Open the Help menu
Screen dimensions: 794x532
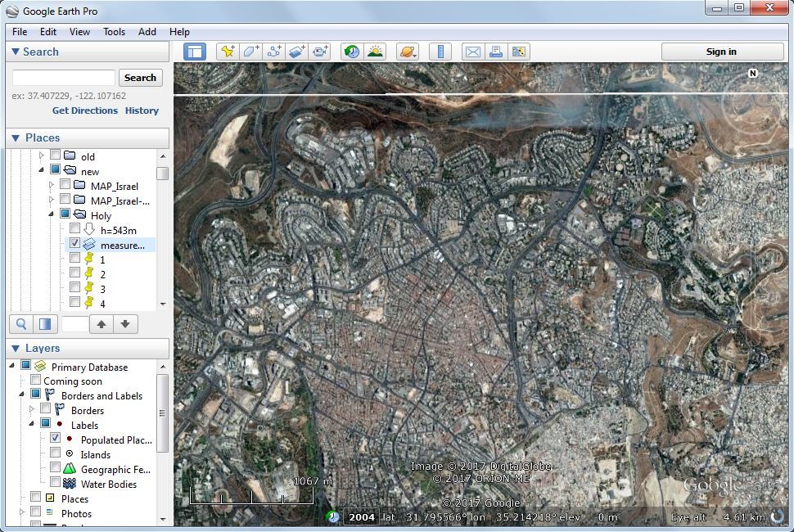pyautogui.click(x=179, y=32)
